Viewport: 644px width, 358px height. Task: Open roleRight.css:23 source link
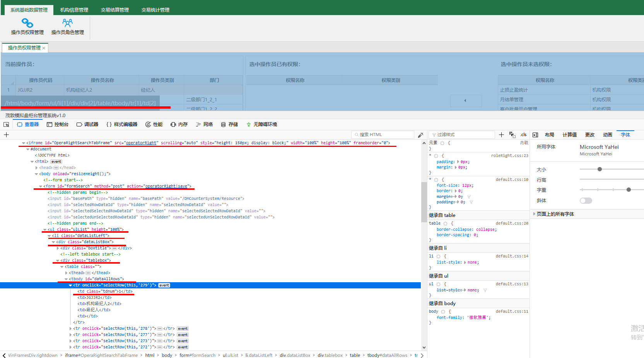[509, 156]
